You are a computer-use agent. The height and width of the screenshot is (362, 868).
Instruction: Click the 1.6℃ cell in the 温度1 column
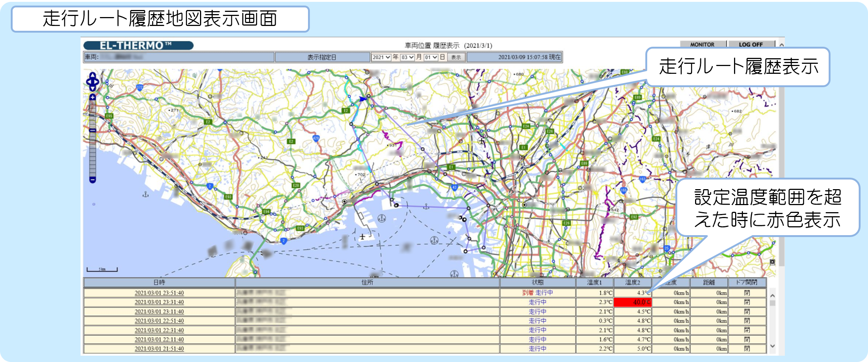[595, 339]
